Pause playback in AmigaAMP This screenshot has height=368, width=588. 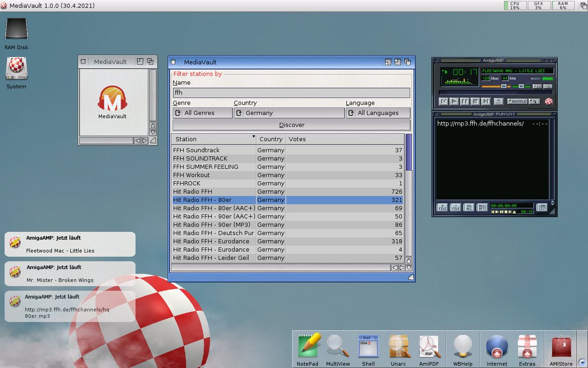tap(465, 102)
